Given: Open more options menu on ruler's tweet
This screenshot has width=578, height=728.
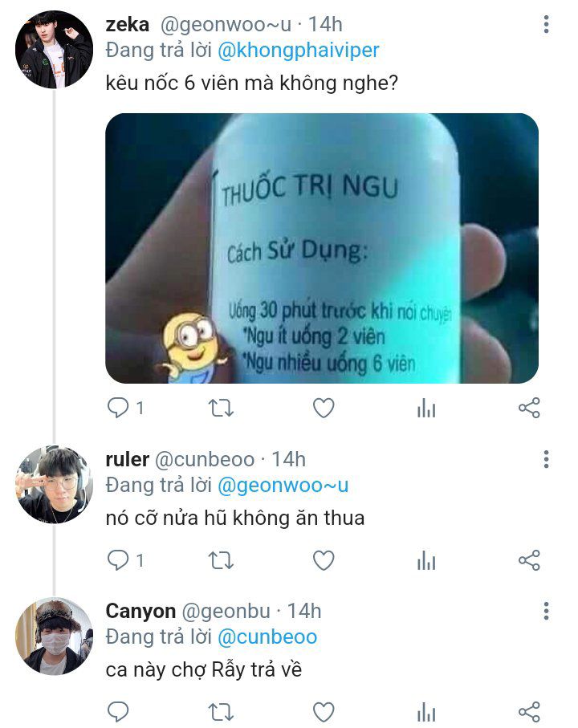Looking at the screenshot, I should (x=546, y=459).
